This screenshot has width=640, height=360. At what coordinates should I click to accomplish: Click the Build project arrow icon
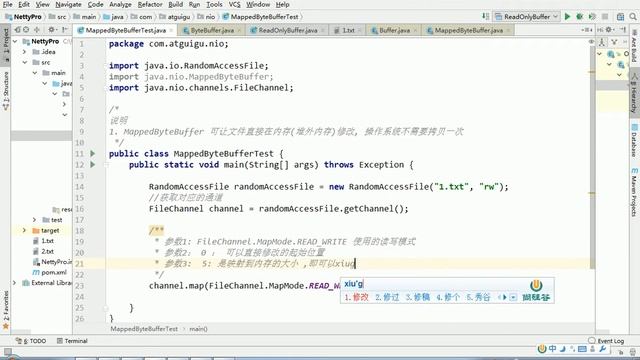coord(485,16)
